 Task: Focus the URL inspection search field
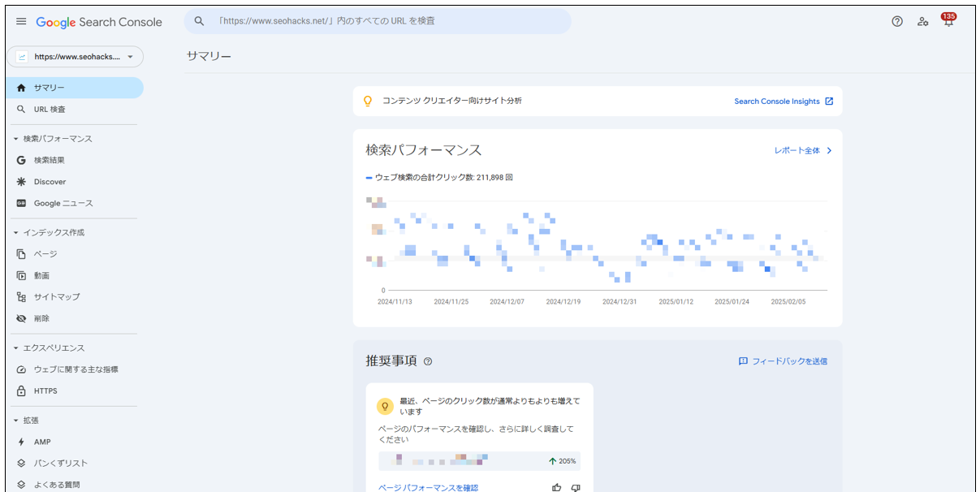click(x=378, y=21)
